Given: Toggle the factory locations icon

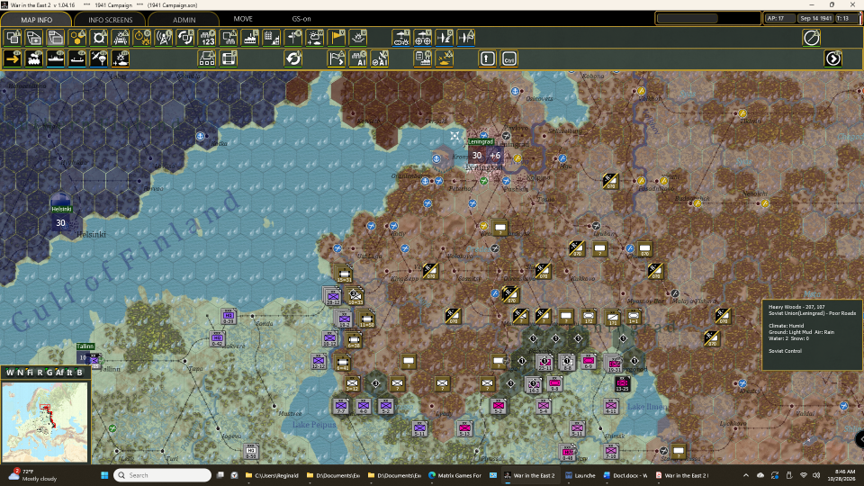Looking at the screenshot, I should 250,37.
